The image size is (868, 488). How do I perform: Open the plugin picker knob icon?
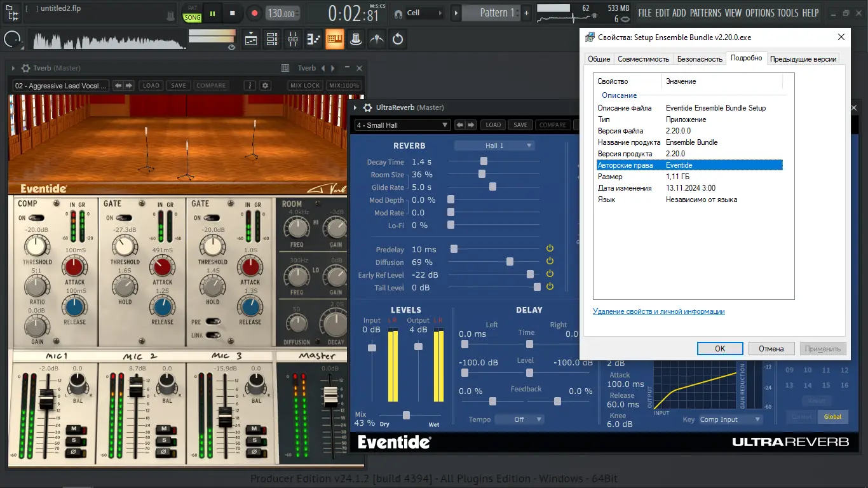coord(356,39)
